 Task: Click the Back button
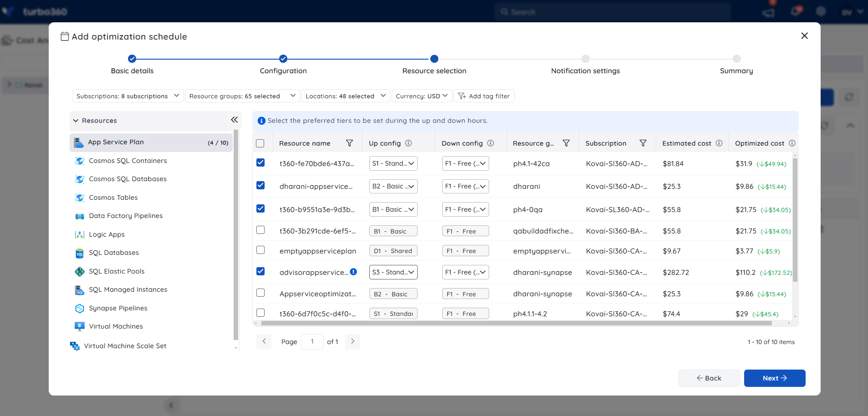pos(709,378)
